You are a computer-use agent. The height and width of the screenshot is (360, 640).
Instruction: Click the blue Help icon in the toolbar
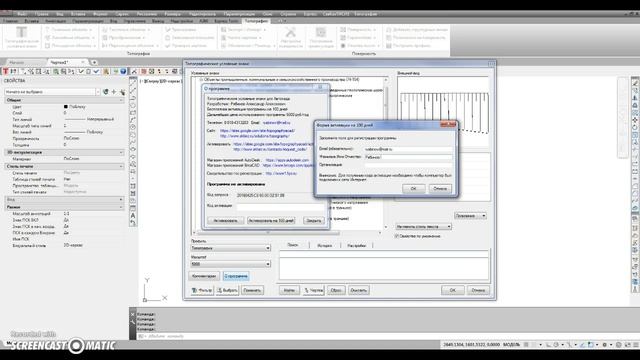pyautogui.click(x=123, y=71)
